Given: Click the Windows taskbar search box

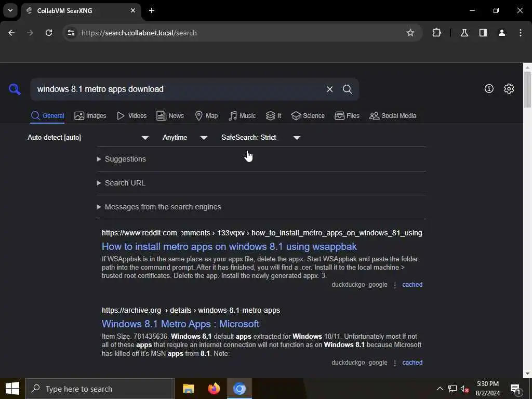Looking at the screenshot, I should [x=100, y=389].
